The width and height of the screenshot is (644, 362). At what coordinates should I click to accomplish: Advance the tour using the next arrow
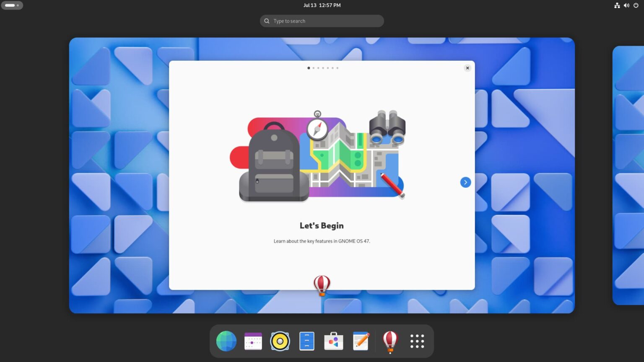(x=465, y=182)
